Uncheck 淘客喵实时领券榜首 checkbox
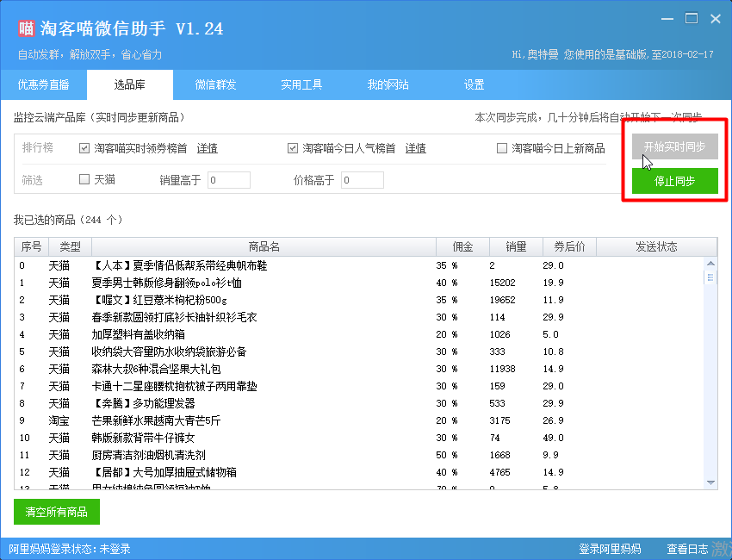This screenshot has width=732, height=560. (x=84, y=148)
